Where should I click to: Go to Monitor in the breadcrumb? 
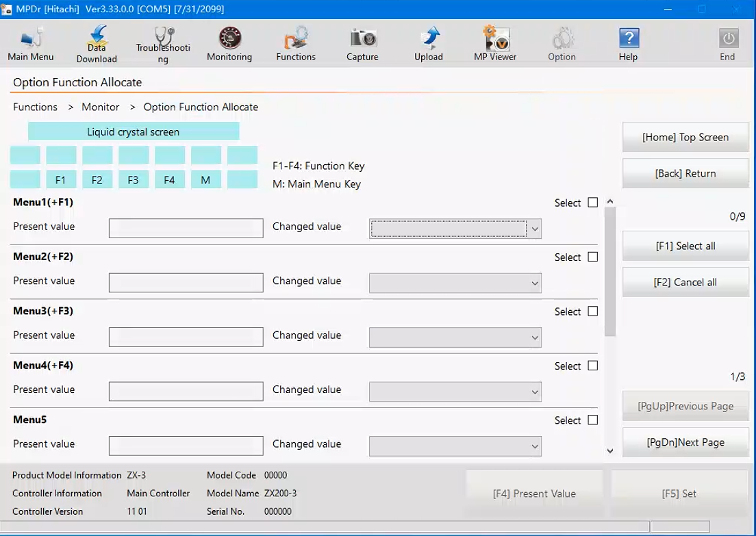(x=100, y=107)
